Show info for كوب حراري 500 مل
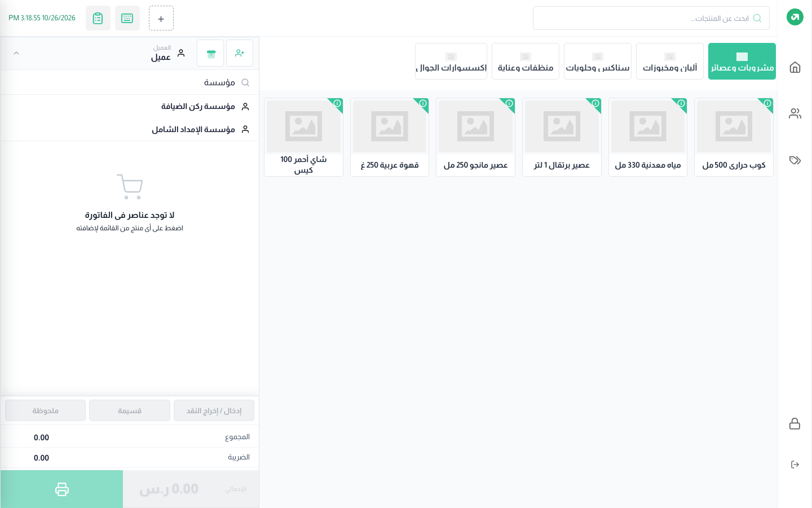 pyautogui.click(x=767, y=103)
